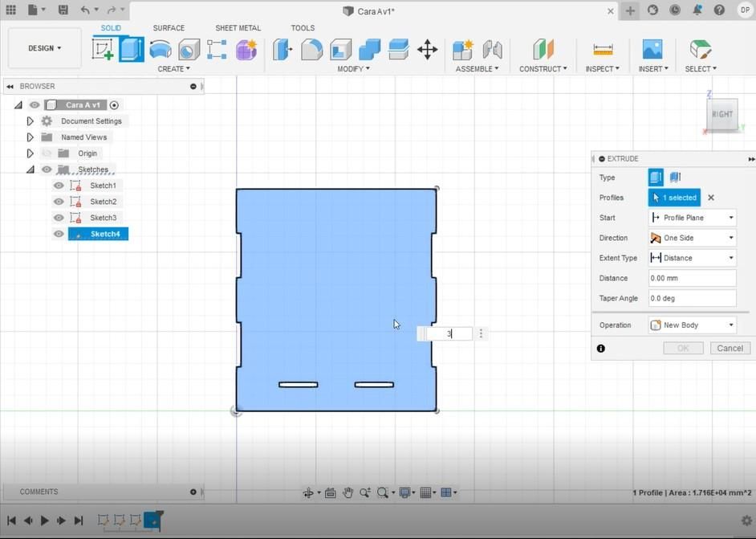
Task: Select the Joint tool
Action: 492,50
